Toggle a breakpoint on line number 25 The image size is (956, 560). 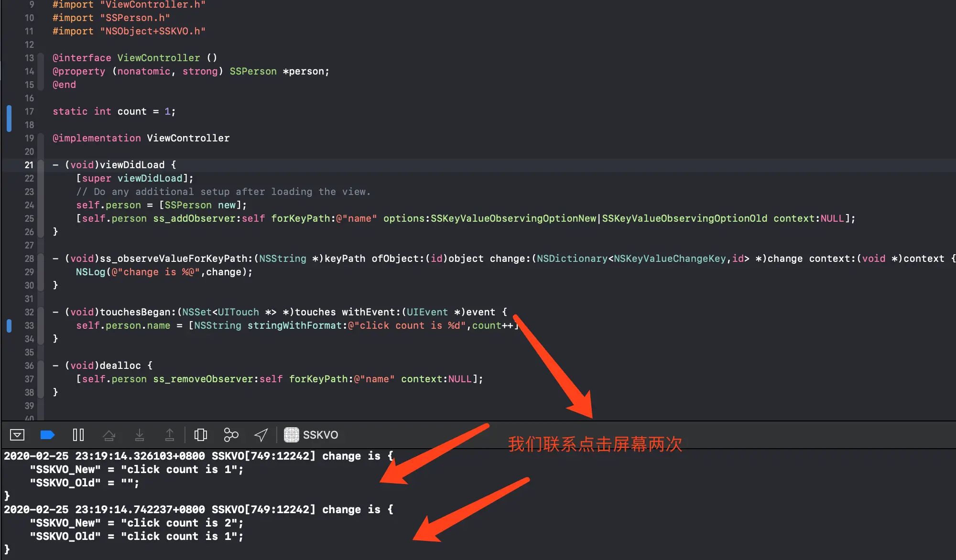tap(29, 218)
